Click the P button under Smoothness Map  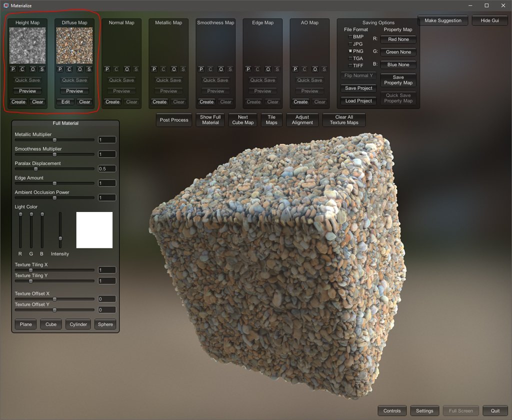tap(201, 69)
